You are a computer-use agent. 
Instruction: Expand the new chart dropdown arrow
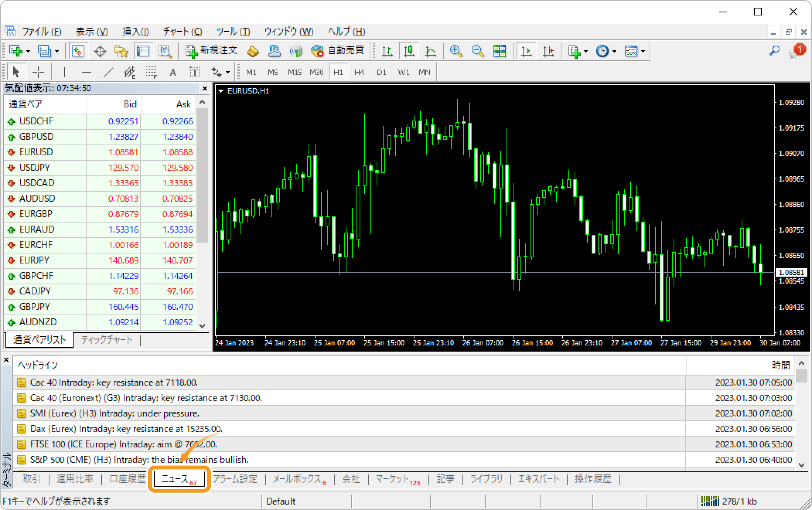tap(28, 51)
